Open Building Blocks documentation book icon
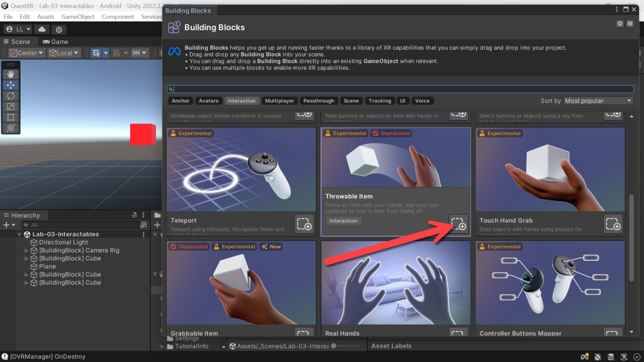The height and width of the screenshot is (362, 644). coord(630,24)
